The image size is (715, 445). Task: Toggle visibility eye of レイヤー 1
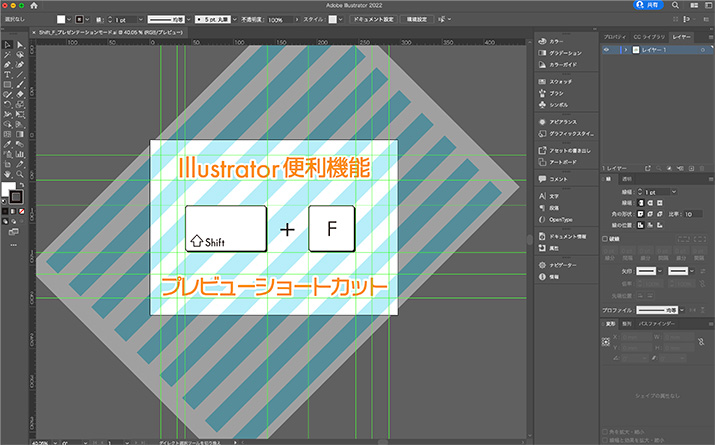point(606,50)
